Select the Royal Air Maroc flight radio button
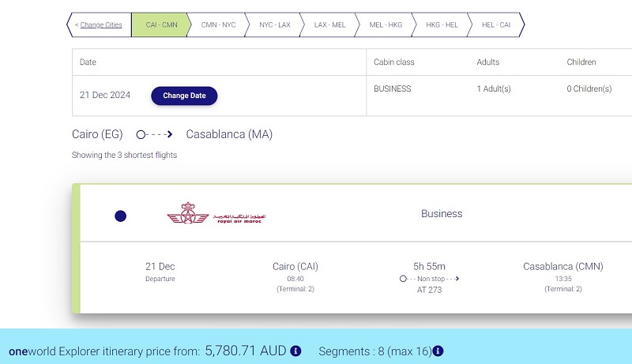 tap(121, 216)
